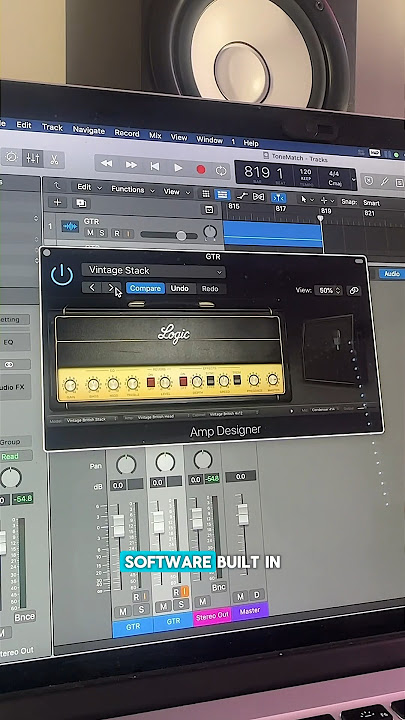Open the Cabinet dropdown, Vintage British 4x12
Screen dimensions: 405x720
click(234, 414)
